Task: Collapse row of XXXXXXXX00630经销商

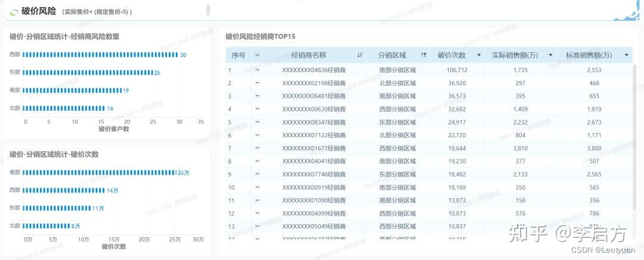Action: (258, 109)
